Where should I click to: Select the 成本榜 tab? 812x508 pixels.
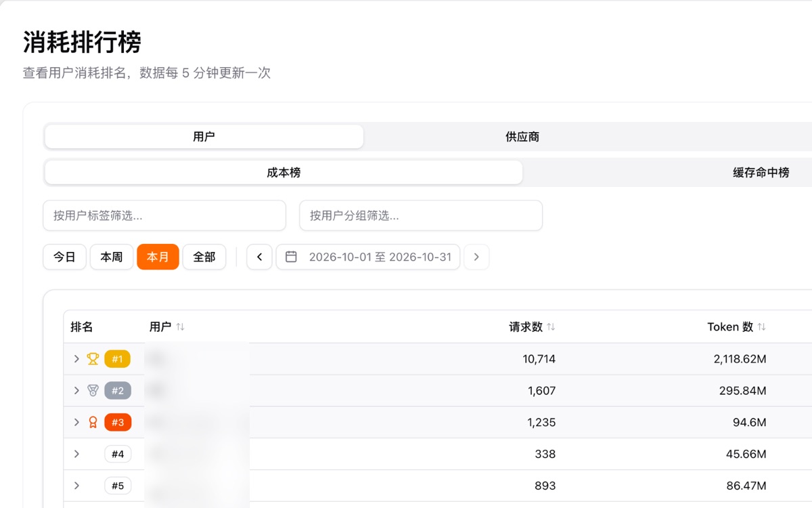[284, 173]
